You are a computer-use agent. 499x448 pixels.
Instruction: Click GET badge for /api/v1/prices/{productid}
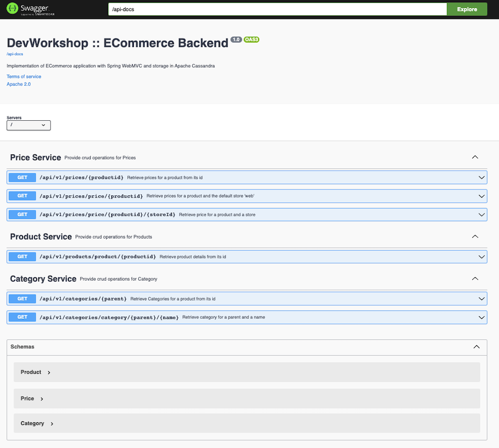[x=22, y=178]
